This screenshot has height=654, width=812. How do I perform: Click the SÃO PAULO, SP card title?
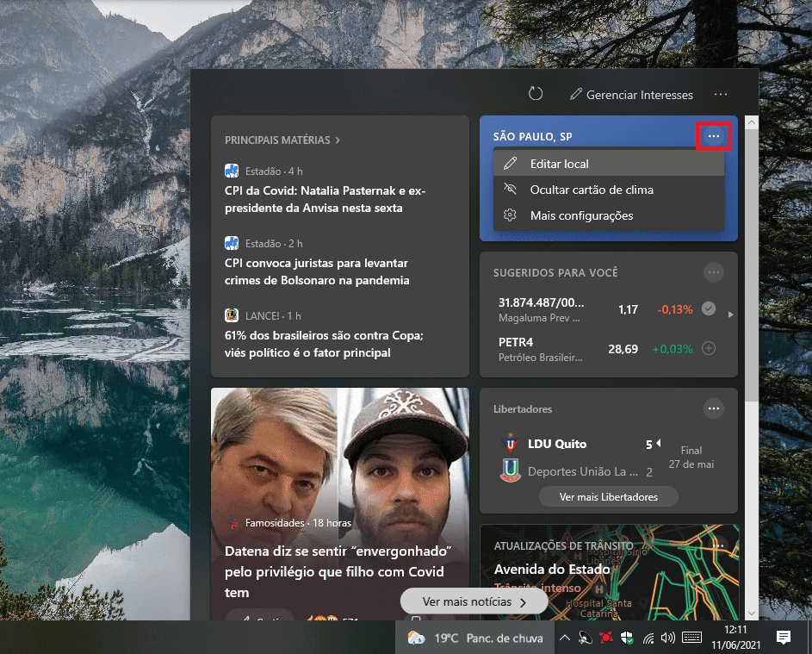tap(532, 137)
